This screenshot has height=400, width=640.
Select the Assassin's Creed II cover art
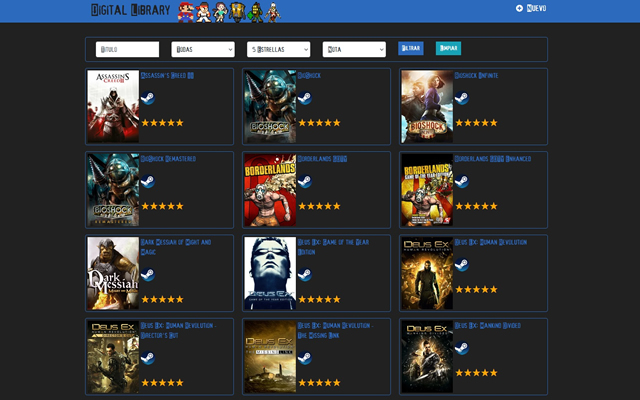[x=113, y=107]
